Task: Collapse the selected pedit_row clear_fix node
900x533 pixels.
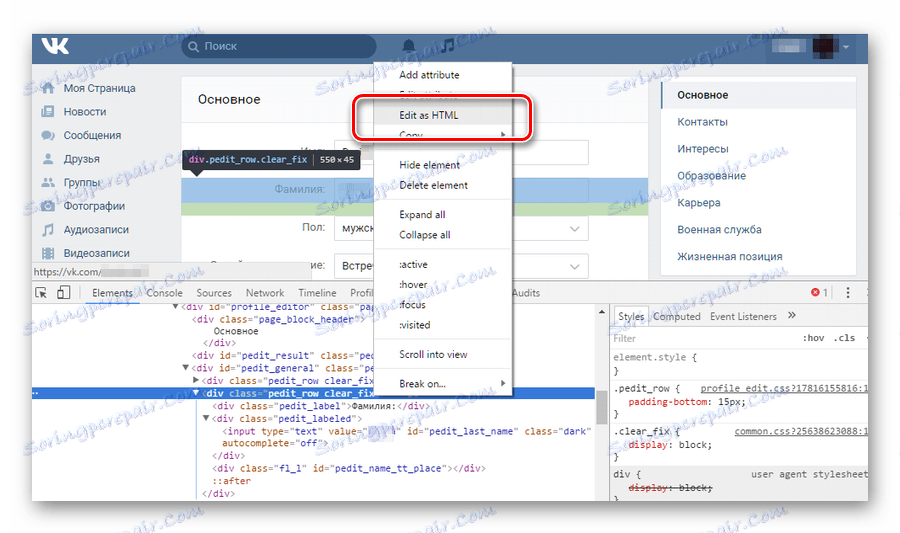Action: (x=196, y=393)
